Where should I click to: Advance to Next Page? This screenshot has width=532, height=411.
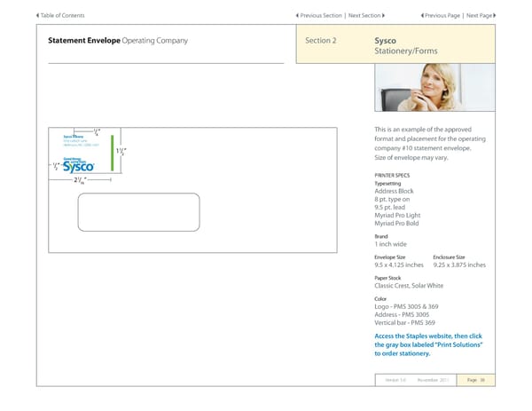(478, 16)
